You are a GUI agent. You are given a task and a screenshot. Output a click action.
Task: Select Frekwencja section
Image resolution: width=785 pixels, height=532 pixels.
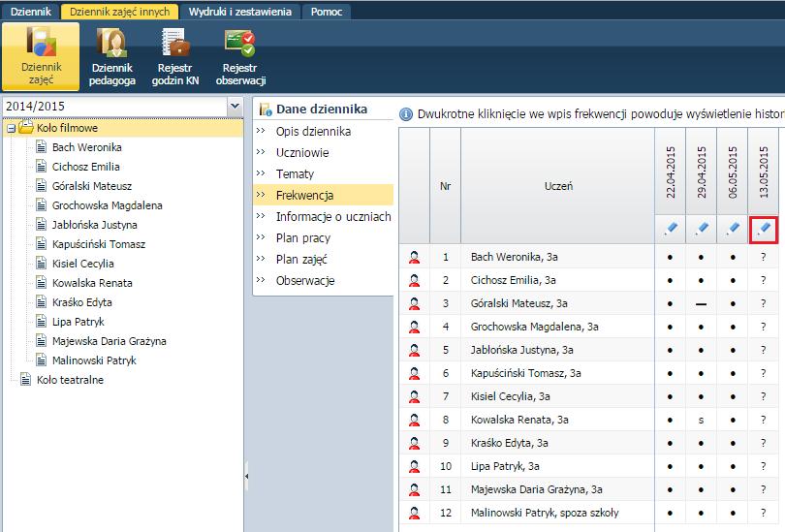(x=324, y=195)
